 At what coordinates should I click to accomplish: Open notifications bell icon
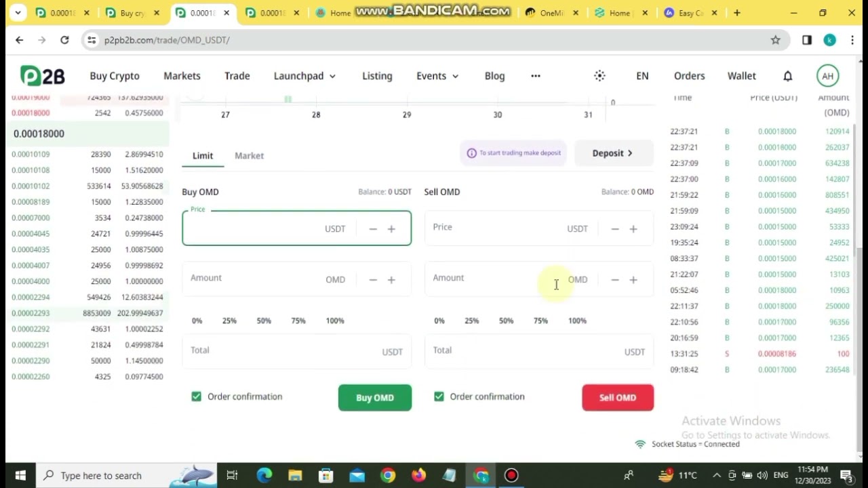click(788, 76)
